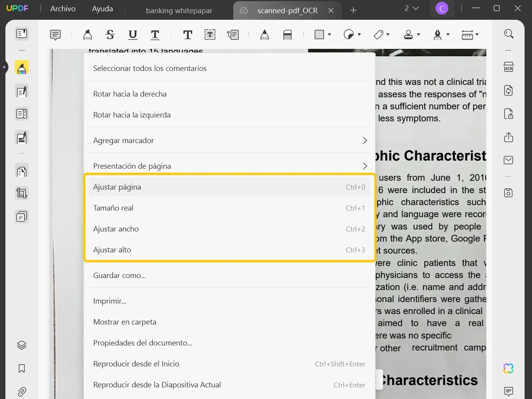
Task: Expand the Agregar marcador submenu
Action: tap(229, 140)
